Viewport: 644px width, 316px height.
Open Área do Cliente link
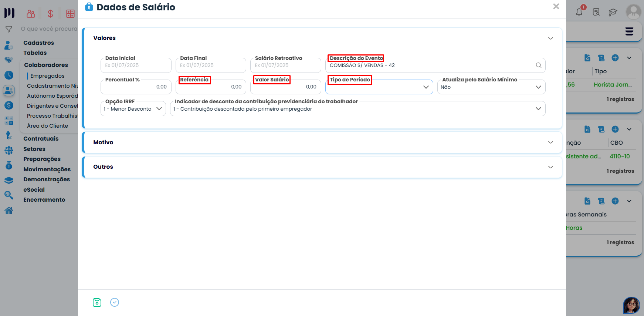48,126
